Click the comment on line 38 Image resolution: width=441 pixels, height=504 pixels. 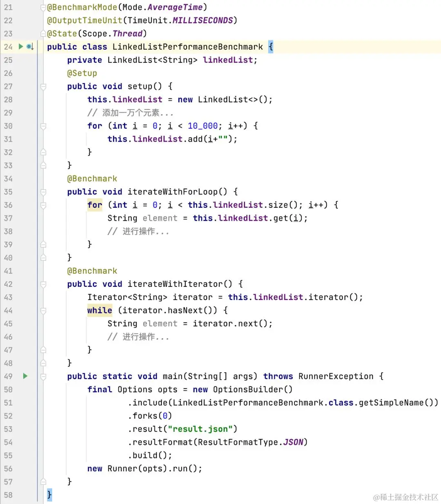138,231
